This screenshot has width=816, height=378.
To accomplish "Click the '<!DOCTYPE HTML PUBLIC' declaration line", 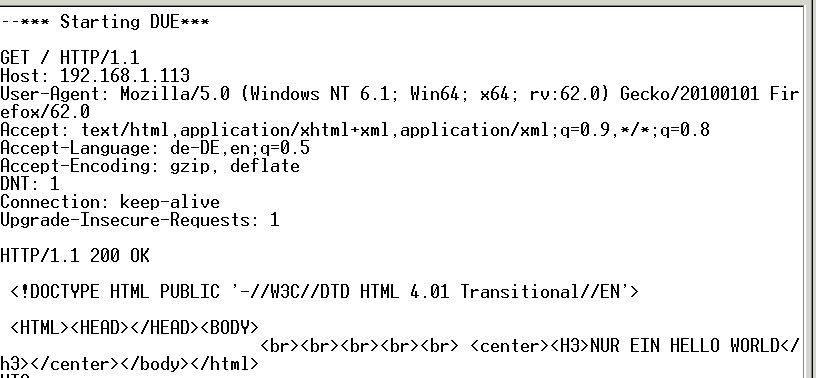I will point(324,292).
